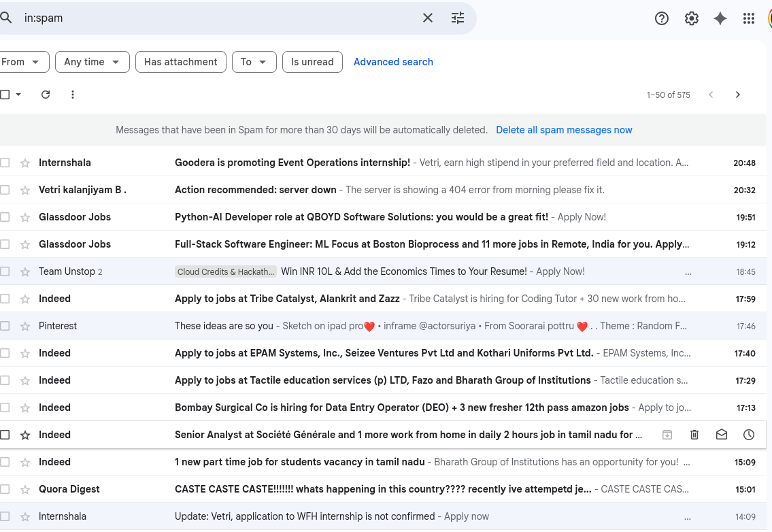772x532 pixels.
Task: Star the Goodera Internshala email
Action: (x=25, y=163)
